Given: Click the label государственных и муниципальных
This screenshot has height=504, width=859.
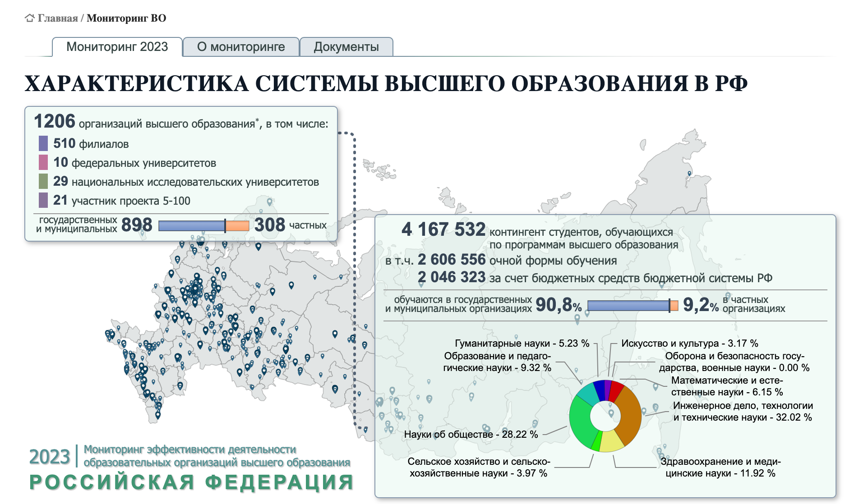Looking at the screenshot, I should 77,225.
